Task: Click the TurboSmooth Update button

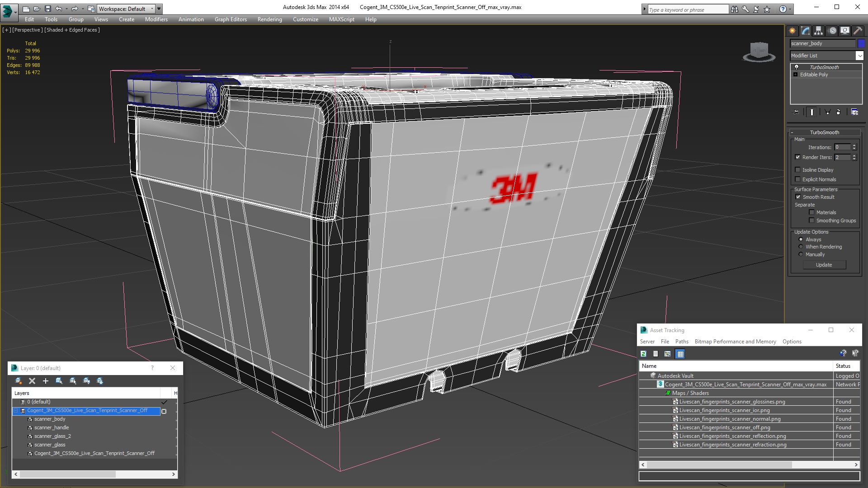Action: 824,265
